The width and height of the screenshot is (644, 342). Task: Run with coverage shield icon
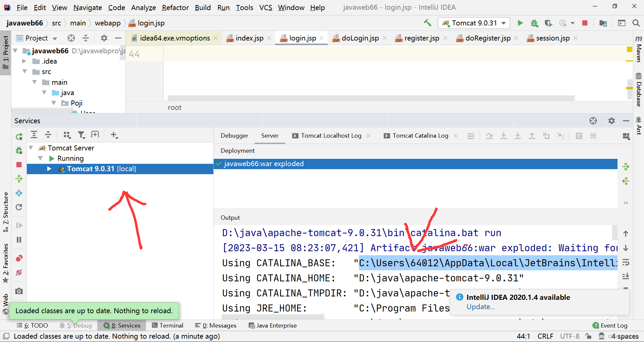[548, 23]
